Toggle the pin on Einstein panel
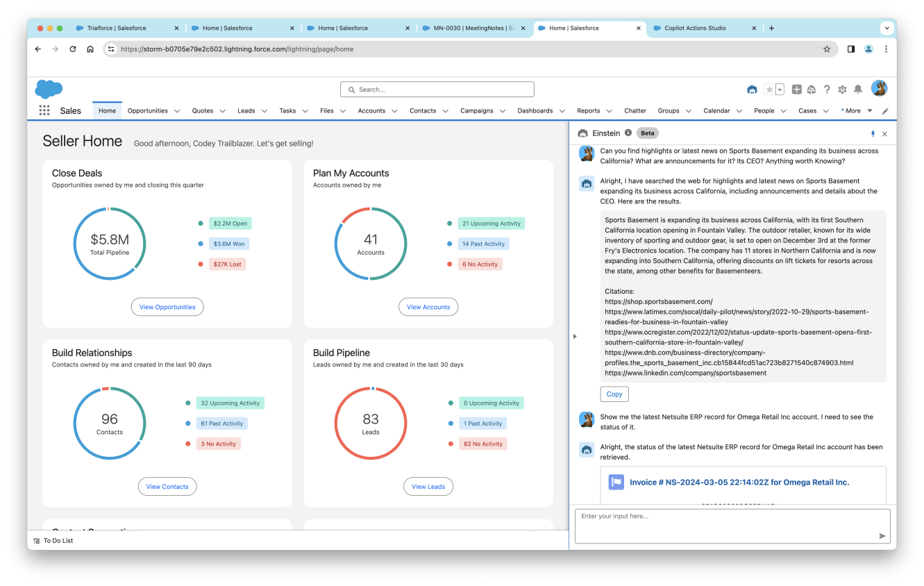Image resolution: width=924 pixels, height=586 pixels. pyautogui.click(x=873, y=133)
